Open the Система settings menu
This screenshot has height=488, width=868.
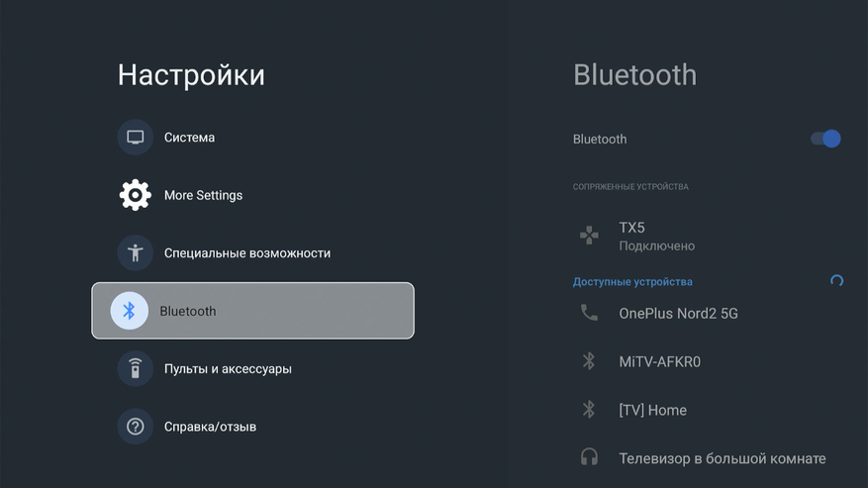189,138
